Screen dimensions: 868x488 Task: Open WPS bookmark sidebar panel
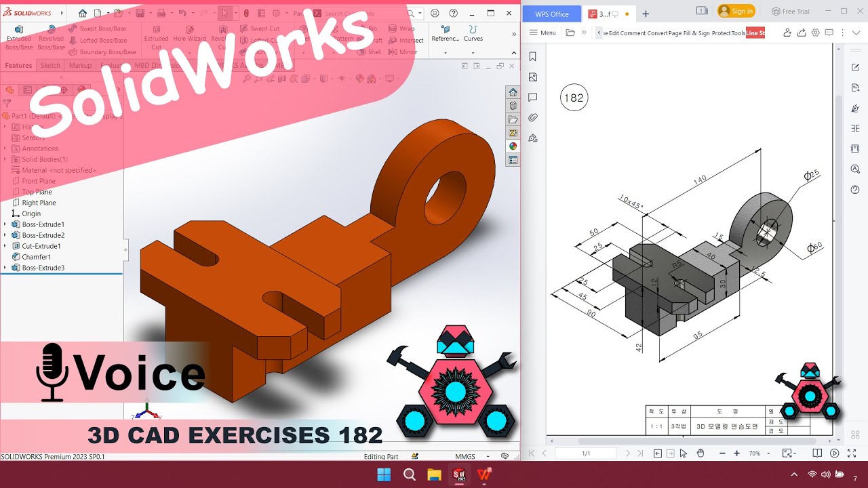(533, 57)
